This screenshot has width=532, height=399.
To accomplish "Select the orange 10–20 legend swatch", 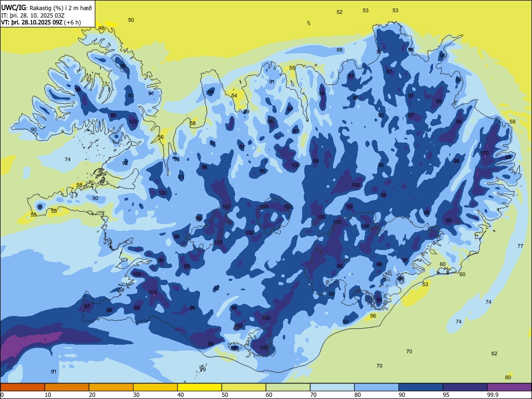I will [67, 387].
